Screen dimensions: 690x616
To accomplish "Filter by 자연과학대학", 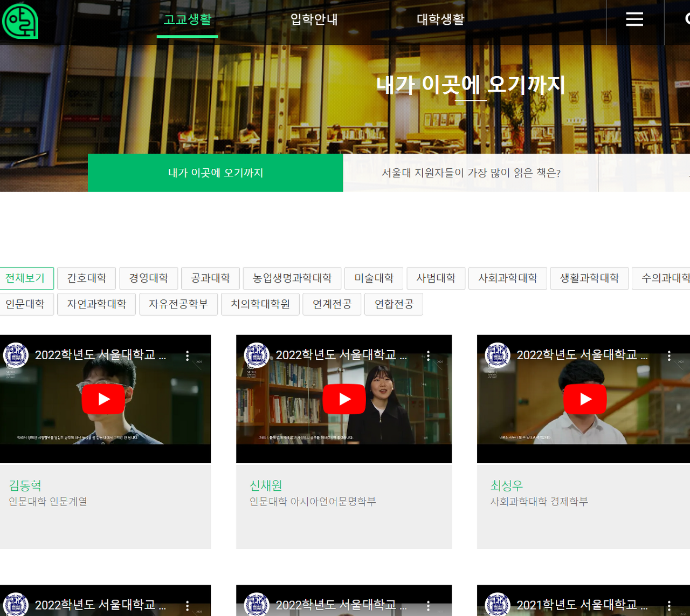I will (96, 304).
